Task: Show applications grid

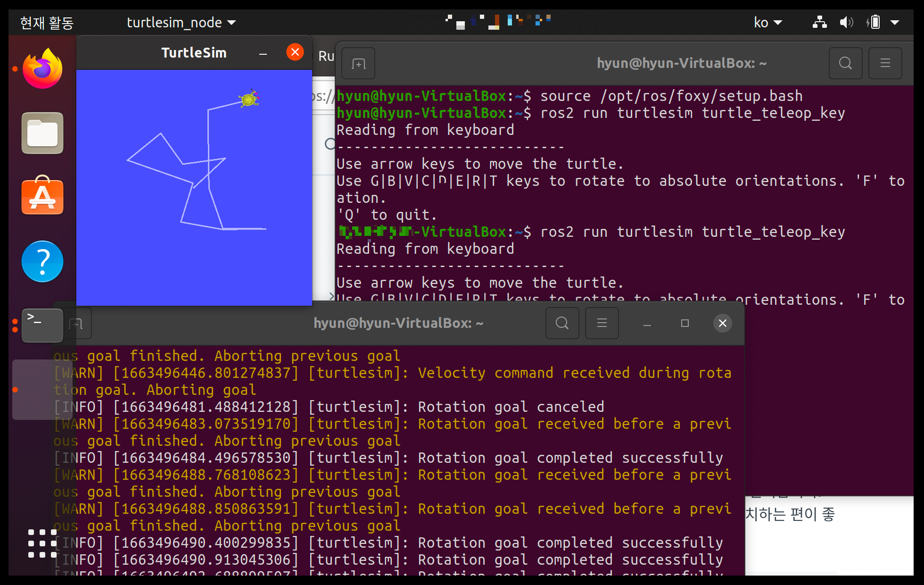Action: point(42,543)
